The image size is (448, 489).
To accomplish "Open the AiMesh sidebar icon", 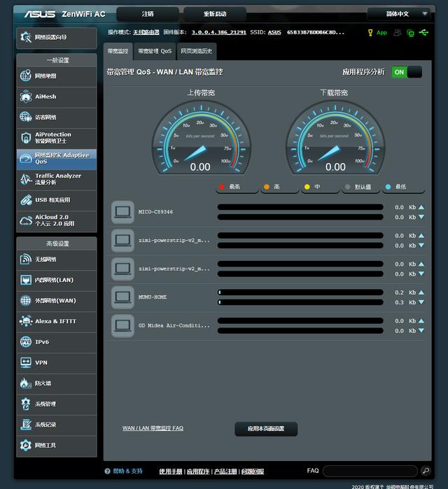I will [x=26, y=97].
